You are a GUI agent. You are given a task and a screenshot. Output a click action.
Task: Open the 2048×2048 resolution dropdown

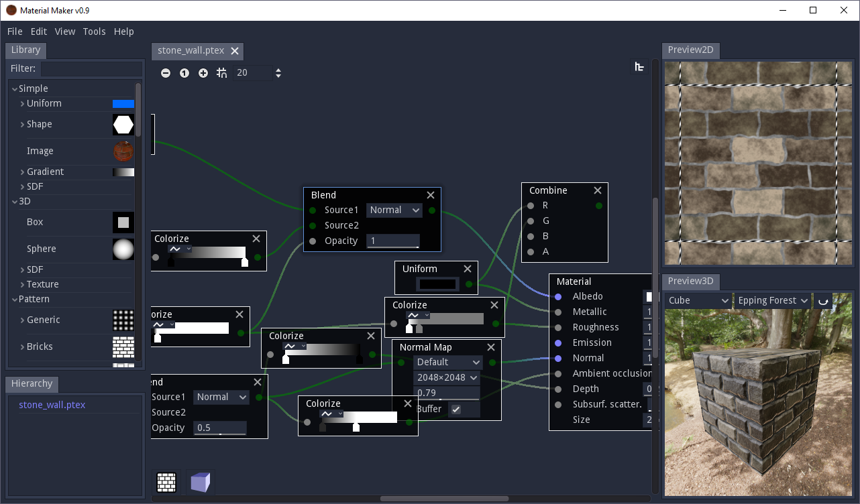448,378
